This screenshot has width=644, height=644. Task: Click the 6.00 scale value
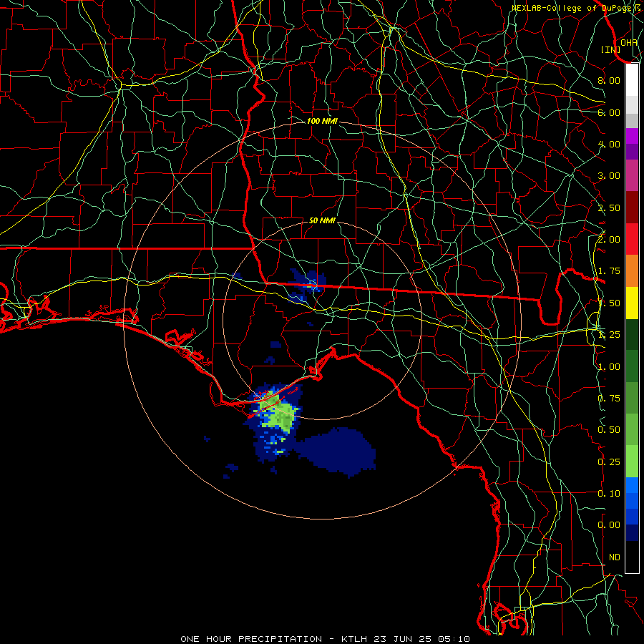(x=609, y=112)
